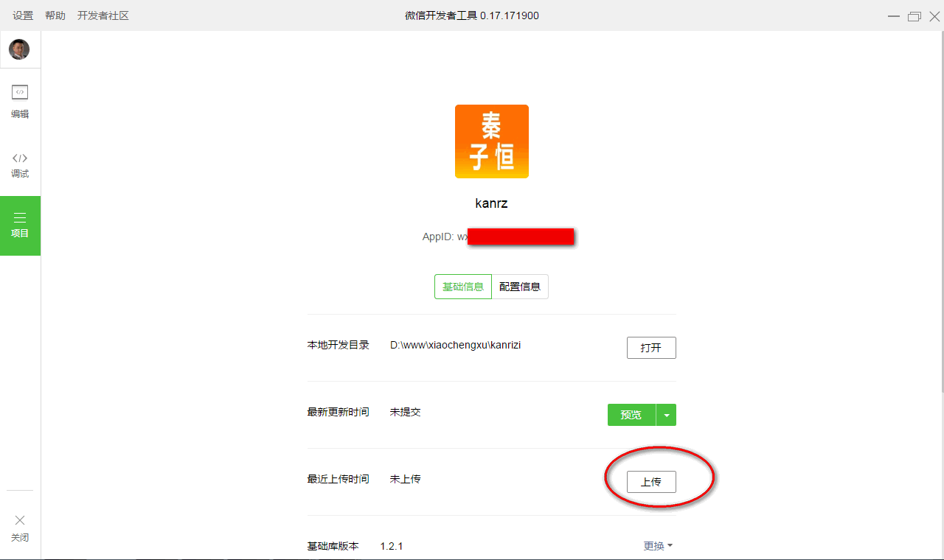Switch to the 编辑 editor panel
This screenshot has width=944, height=560.
20,102
